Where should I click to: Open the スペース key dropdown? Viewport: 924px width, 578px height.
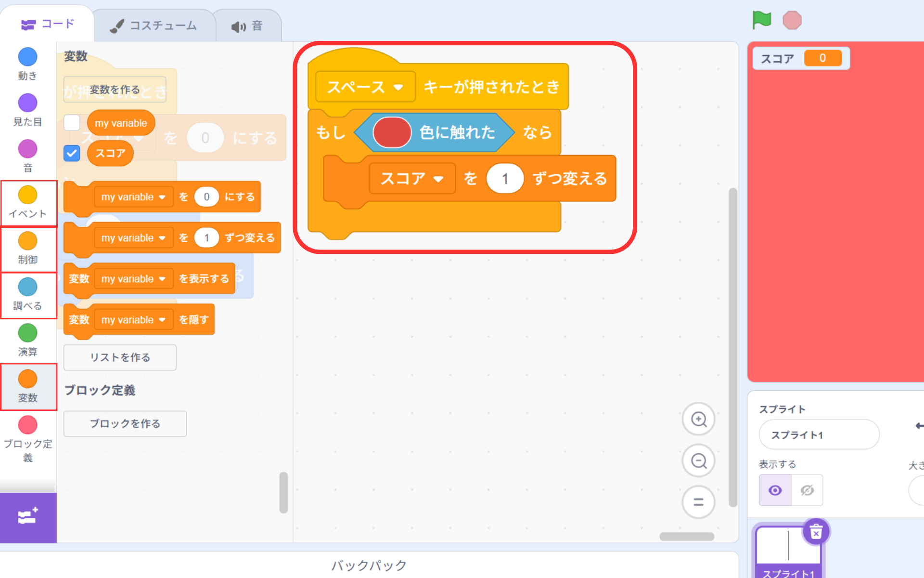coord(365,87)
